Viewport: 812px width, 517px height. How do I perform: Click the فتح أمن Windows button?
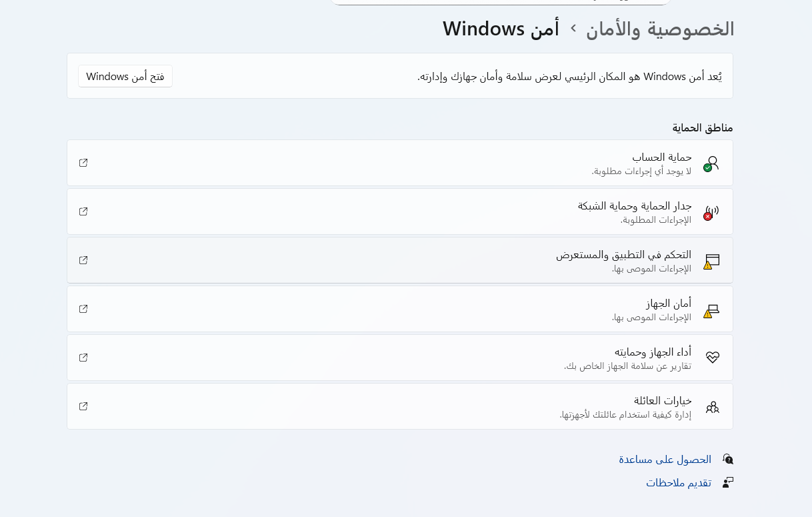[x=125, y=76]
